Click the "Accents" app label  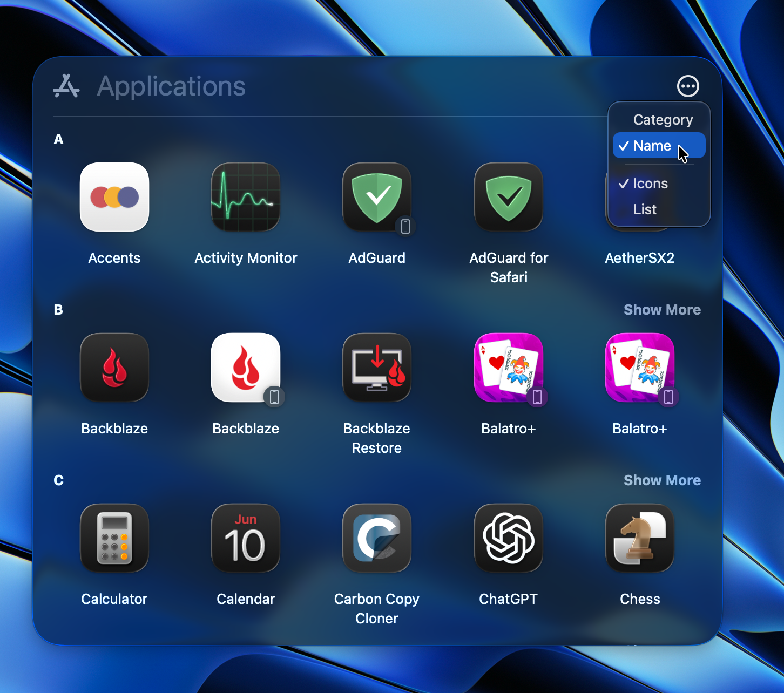click(x=114, y=258)
